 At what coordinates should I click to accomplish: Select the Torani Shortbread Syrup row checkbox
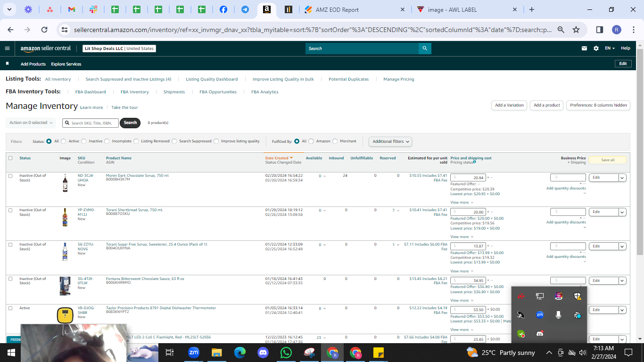click(x=10, y=210)
